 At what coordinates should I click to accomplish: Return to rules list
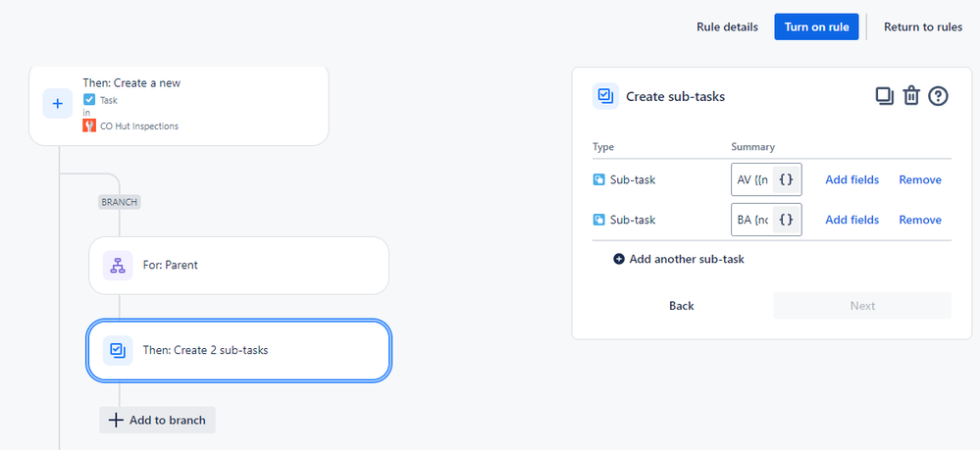pos(922,26)
